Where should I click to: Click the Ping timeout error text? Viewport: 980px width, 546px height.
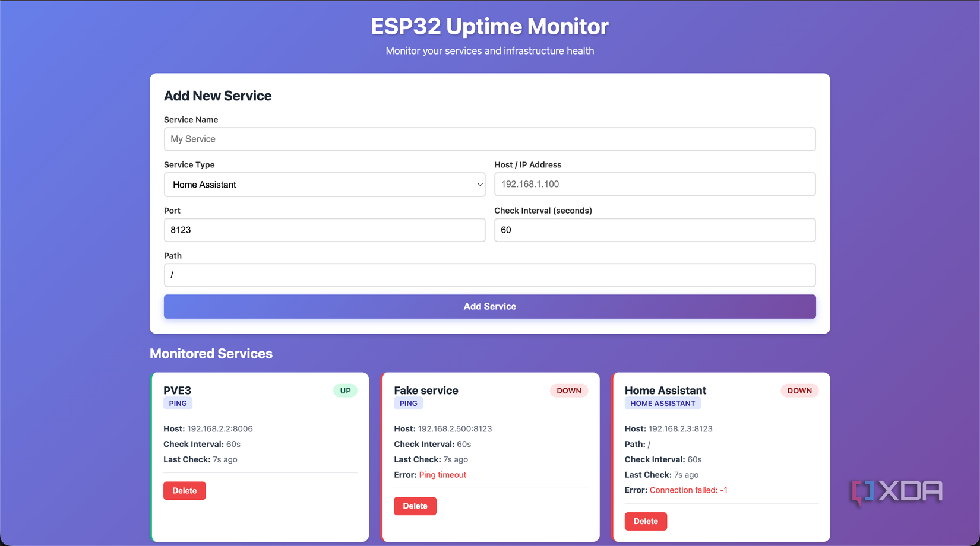tap(442, 474)
